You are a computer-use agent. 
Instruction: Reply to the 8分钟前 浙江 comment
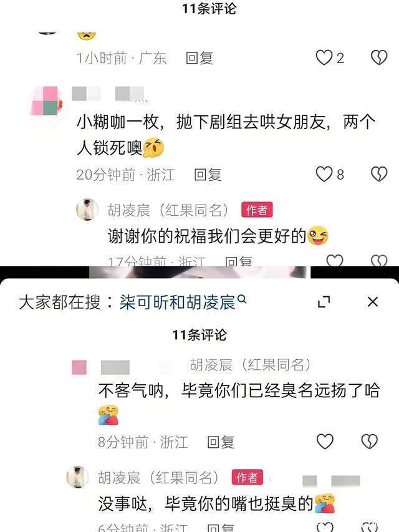pyautogui.click(x=221, y=442)
